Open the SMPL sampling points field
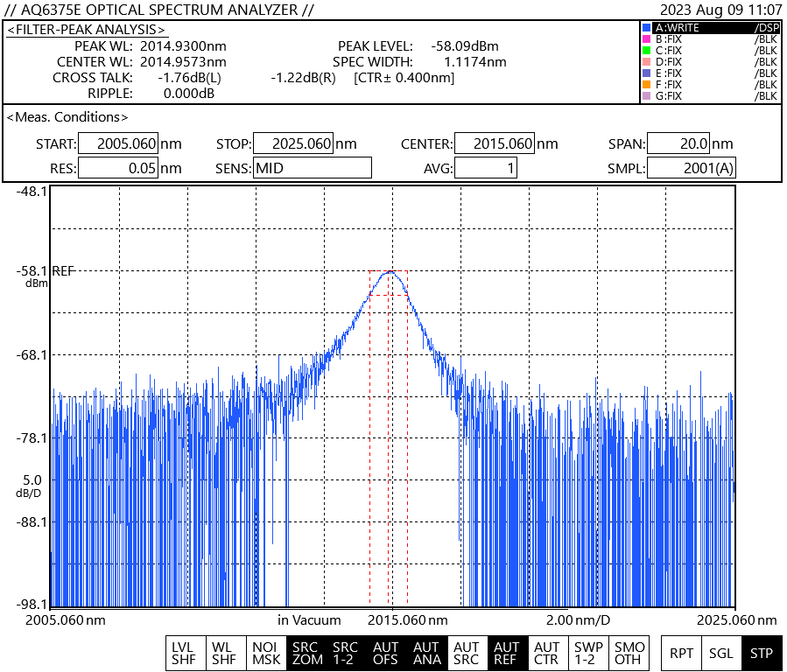 click(692, 168)
